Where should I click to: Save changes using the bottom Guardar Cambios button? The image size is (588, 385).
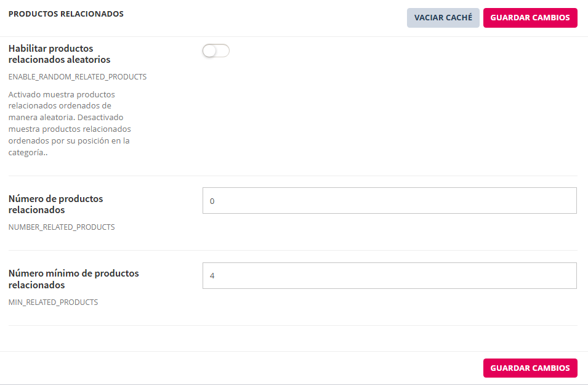pos(530,368)
